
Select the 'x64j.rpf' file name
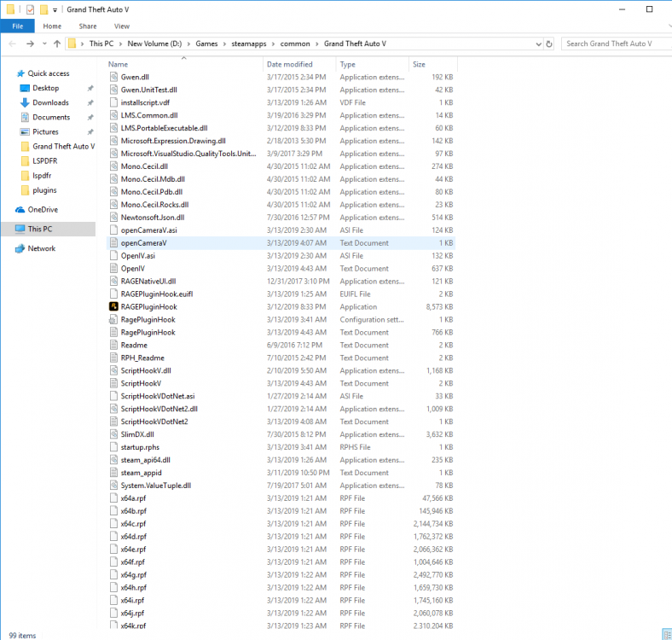(132, 614)
